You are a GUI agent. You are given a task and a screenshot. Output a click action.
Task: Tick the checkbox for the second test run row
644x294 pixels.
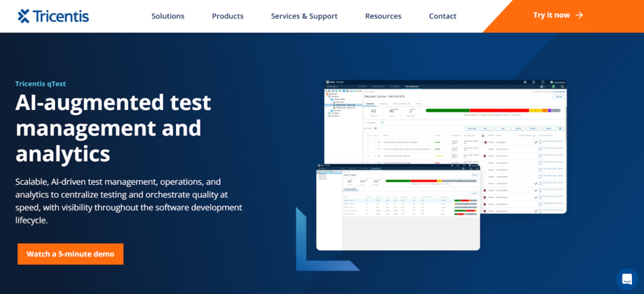point(368,150)
